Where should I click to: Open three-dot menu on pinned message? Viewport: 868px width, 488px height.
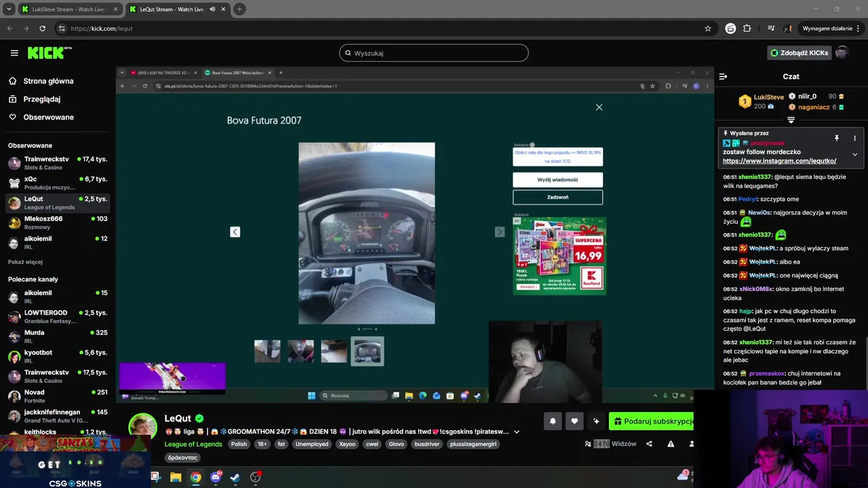(854, 138)
